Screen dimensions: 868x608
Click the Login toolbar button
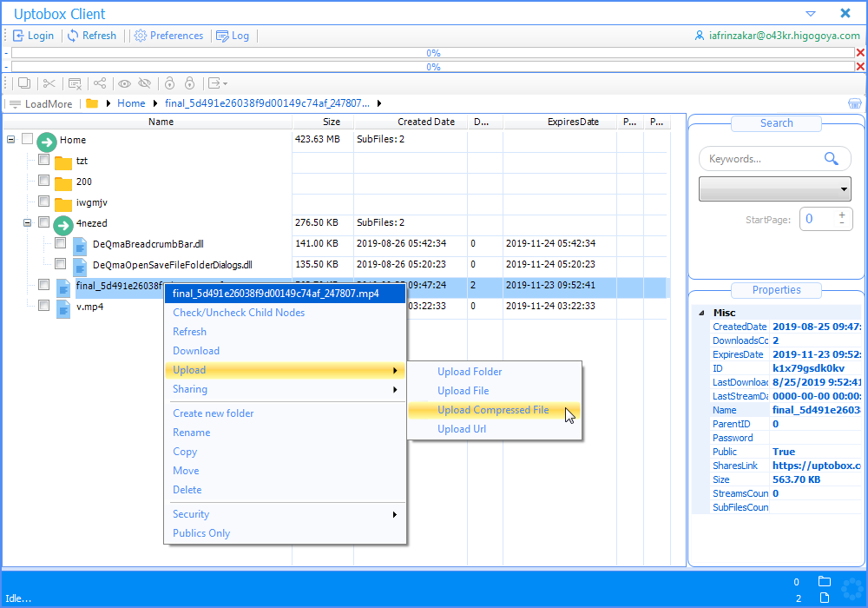(x=34, y=36)
